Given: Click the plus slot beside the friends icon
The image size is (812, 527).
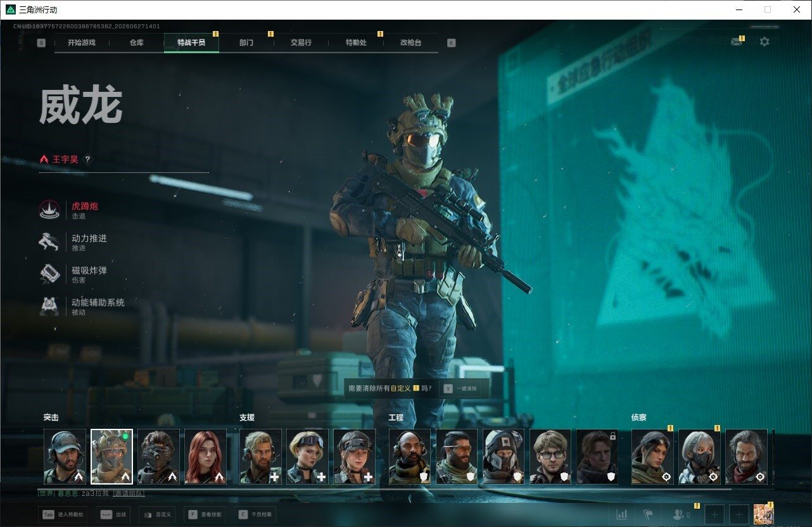Looking at the screenshot, I should [714, 514].
